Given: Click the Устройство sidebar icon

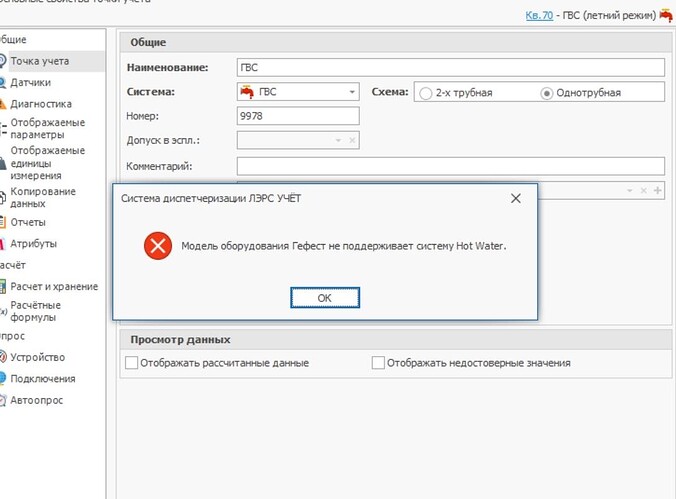Looking at the screenshot, I should 3,357.
